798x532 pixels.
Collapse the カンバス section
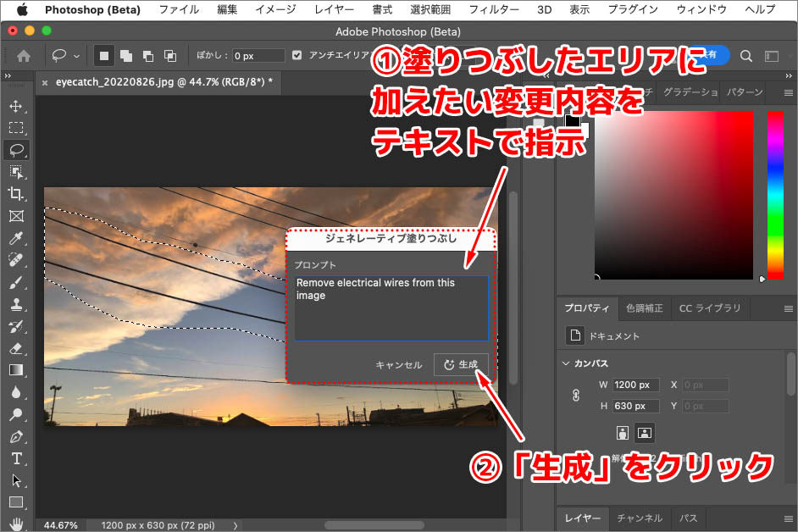click(x=566, y=363)
